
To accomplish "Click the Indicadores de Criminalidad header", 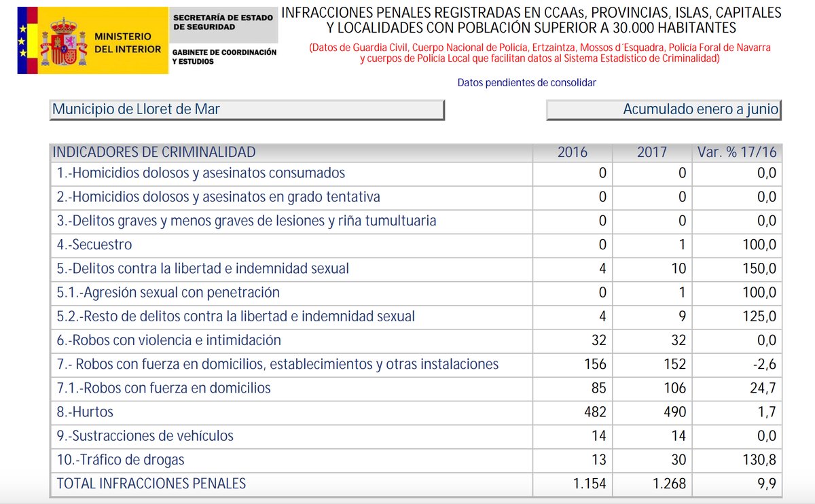I will (154, 152).
